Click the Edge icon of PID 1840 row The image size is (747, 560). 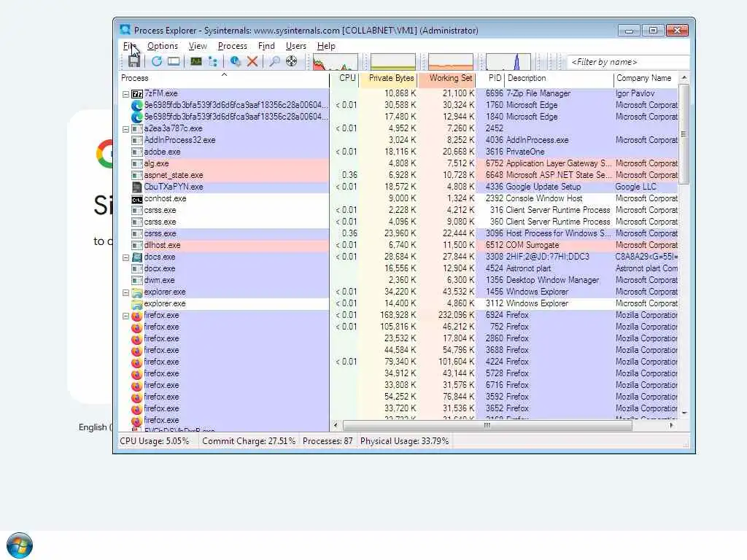[137, 117]
